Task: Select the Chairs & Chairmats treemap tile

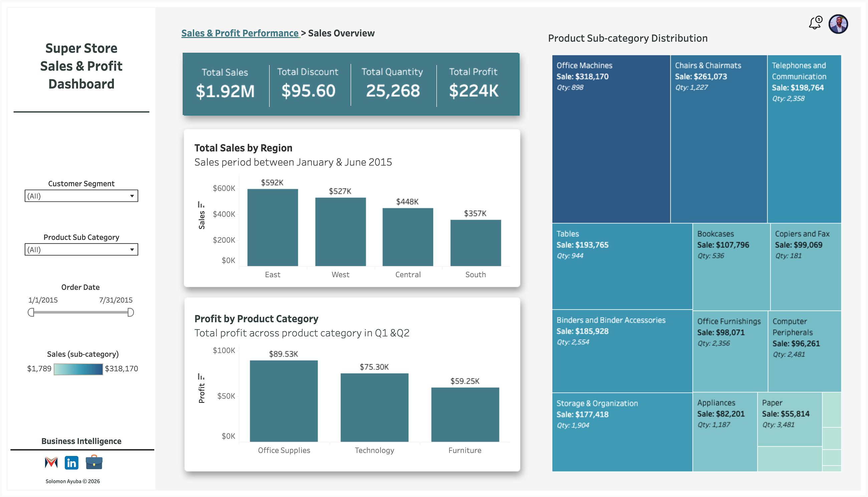Action: click(x=719, y=139)
